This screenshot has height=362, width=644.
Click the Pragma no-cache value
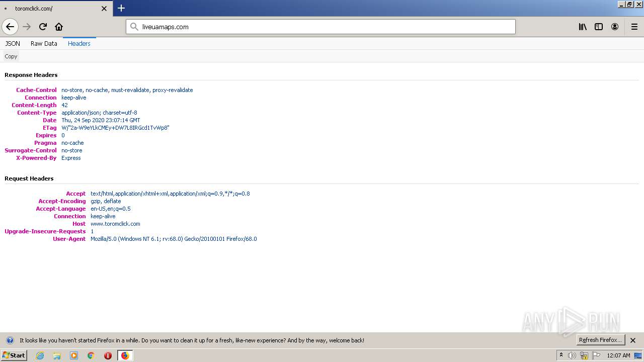click(72, 143)
